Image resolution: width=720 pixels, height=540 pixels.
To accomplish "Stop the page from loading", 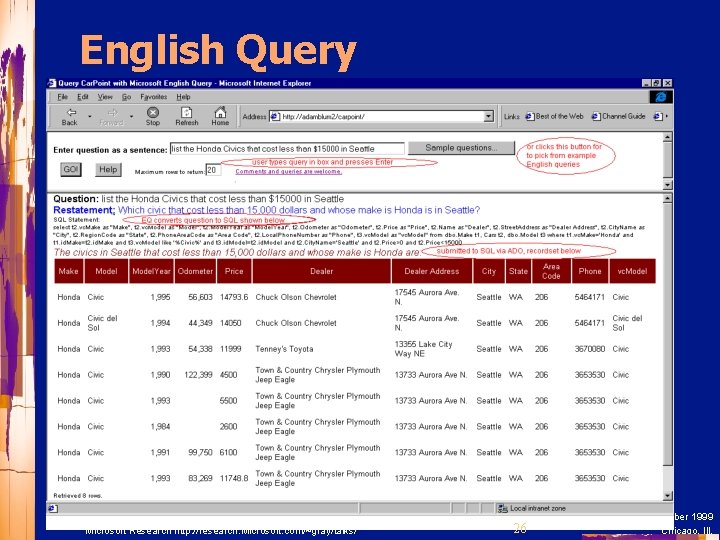I will [x=152, y=117].
